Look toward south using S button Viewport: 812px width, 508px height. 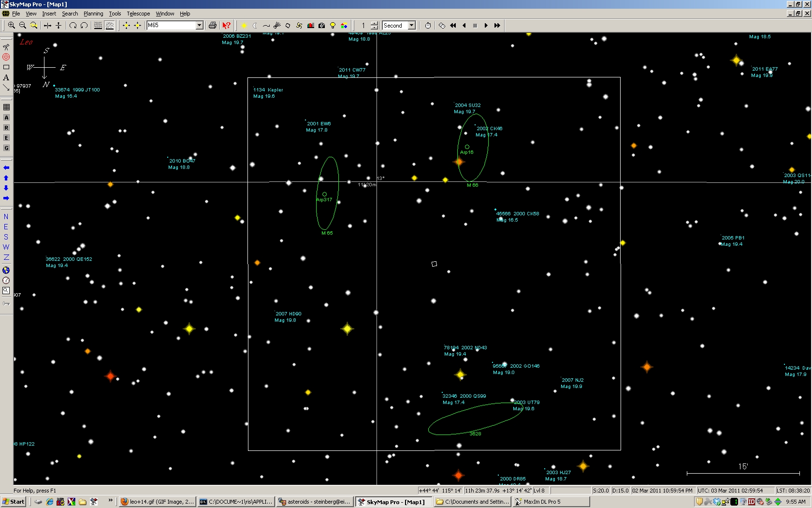pyautogui.click(x=6, y=237)
